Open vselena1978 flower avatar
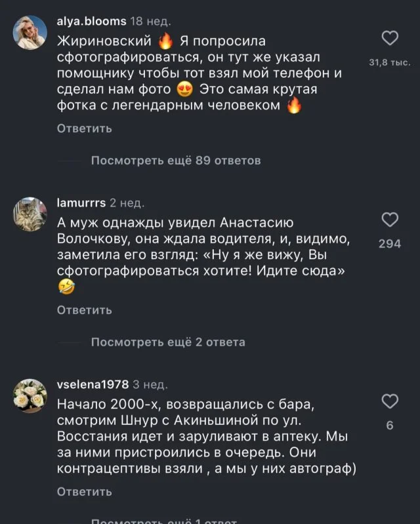The image size is (420, 524). [30, 395]
